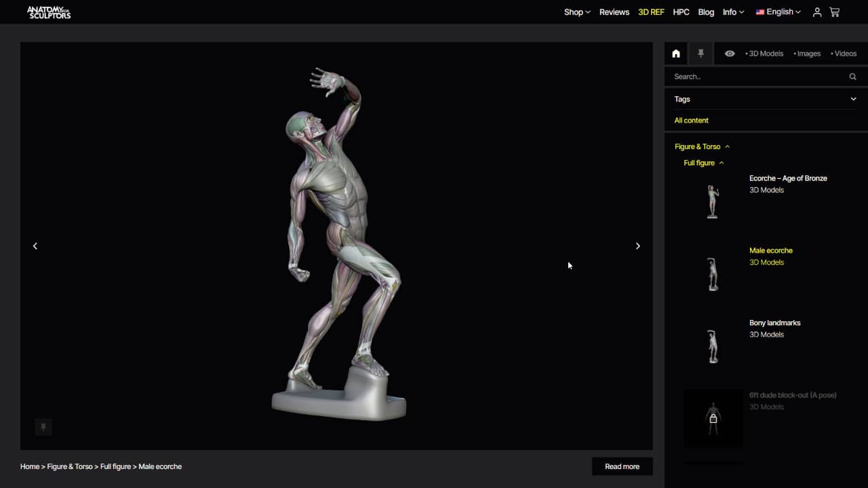Image resolution: width=868 pixels, height=488 pixels.
Task: Click the Anatomy for Sculptors logo
Action: 49,12
